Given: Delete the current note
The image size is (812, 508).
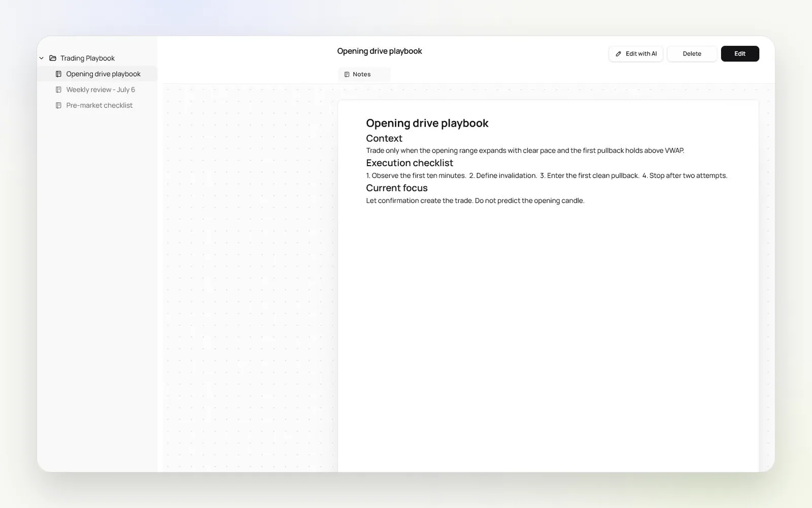Looking at the screenshot, I should (692, 54).
